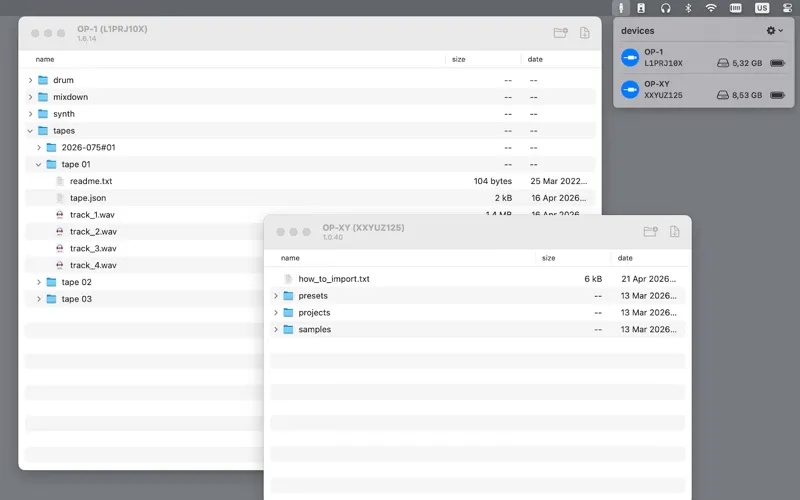Click import file icon in OP-1 window

click(x=585, y=33)
